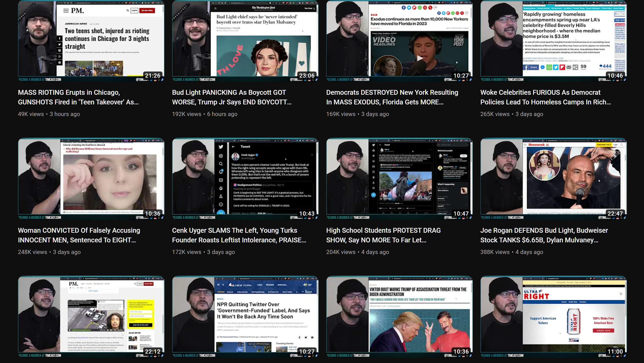The image size is (644, 363).
Task: Click the '3 hours ago' upload time
Action: pos(65,114)
